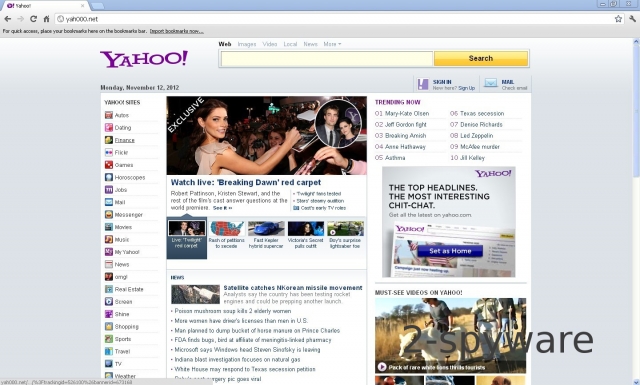Click the omg! sidebar icon
This screenshot has height=385, width=640.
tap(109, 277)
